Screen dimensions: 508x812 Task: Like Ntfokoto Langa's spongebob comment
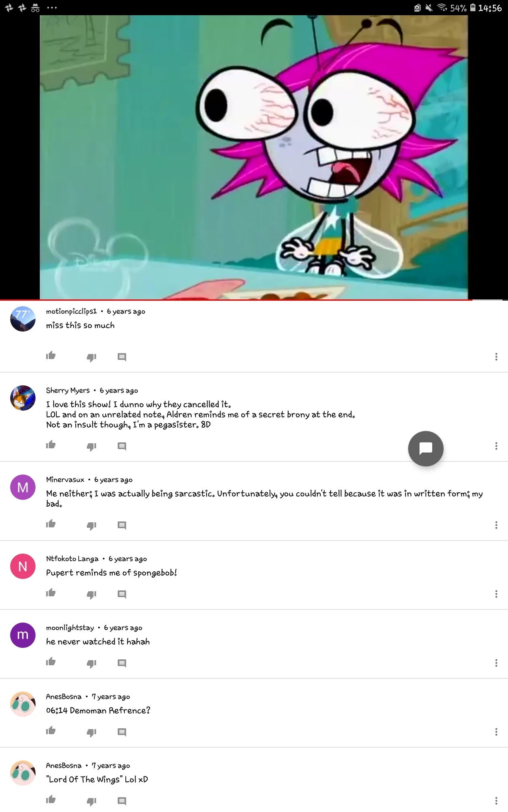[51, 593]
